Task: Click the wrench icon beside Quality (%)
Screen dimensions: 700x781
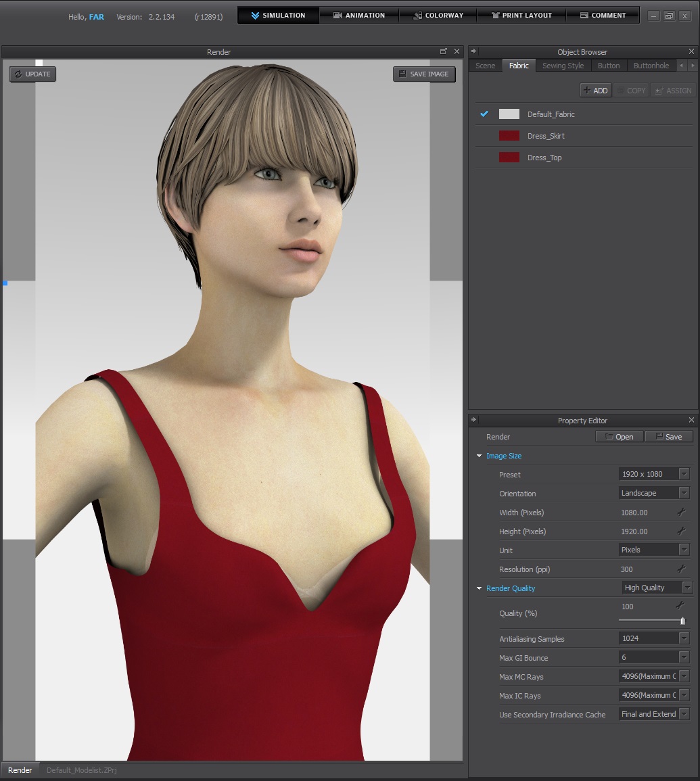Action: (680, 606)
